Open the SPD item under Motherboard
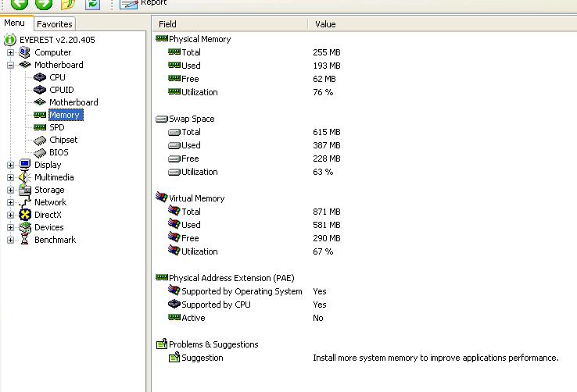Image resolution: width=577 pixels, height=392 pixels. point(57,127)
